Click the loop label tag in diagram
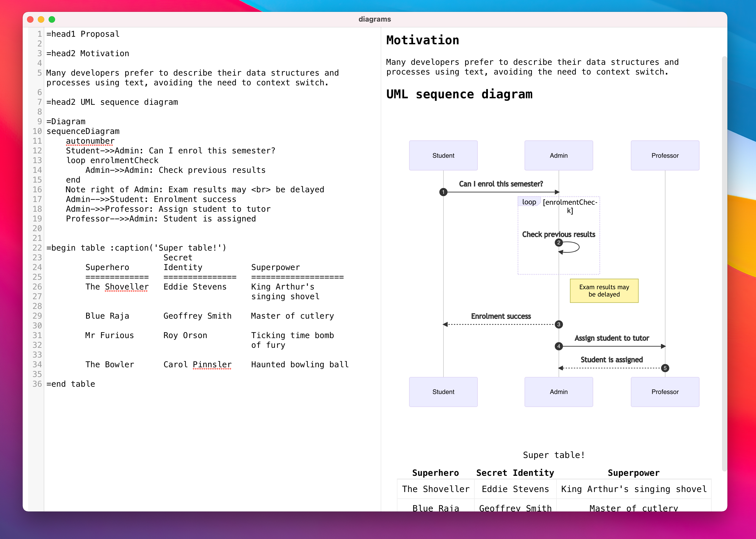This screenshot has width=756, height=539. click(529, 202)
